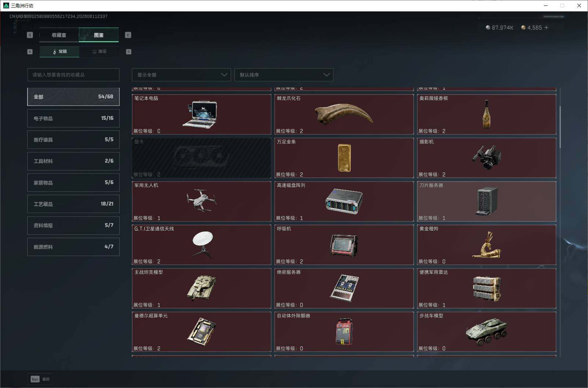Switch to the 收藏室 tab

[59, 35]
